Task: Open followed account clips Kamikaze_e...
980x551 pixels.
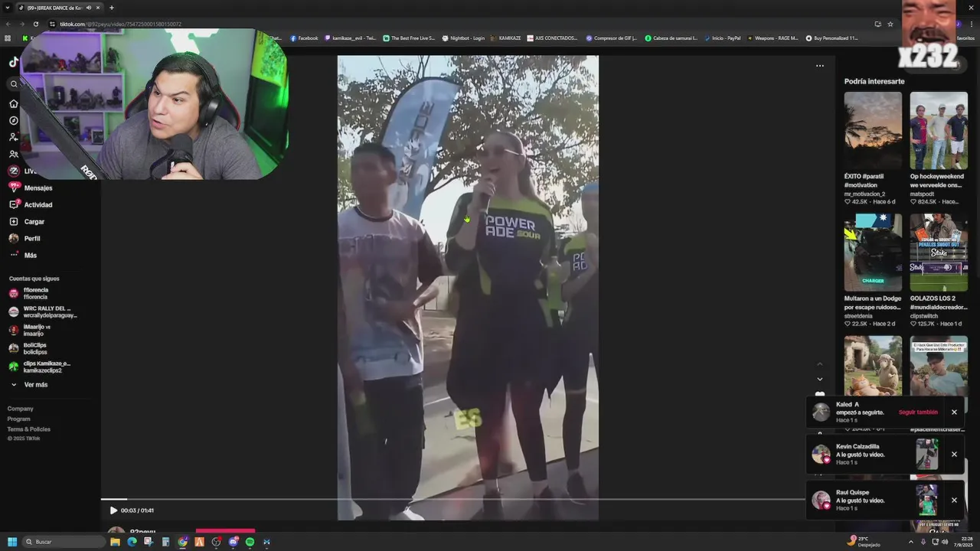Action: (x=40, y=367)
